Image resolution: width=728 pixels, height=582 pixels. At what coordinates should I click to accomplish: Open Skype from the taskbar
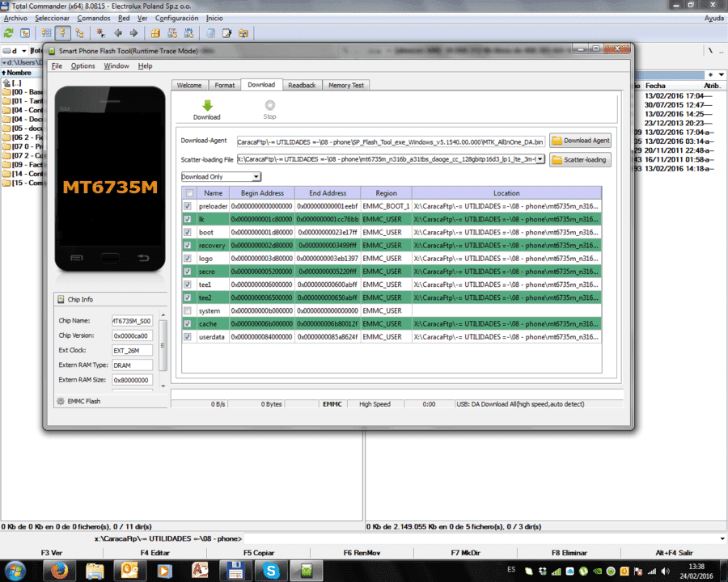pos(270,571)
